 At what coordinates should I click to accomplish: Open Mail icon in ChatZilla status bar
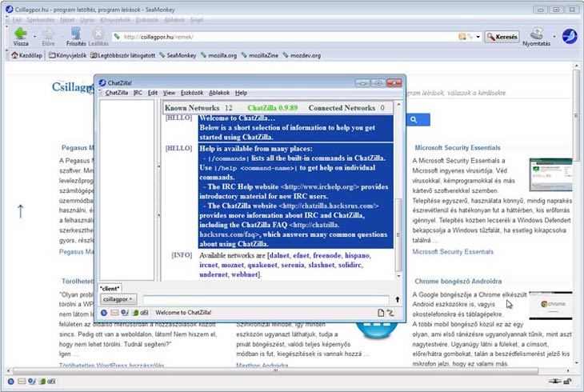[114, 312]
